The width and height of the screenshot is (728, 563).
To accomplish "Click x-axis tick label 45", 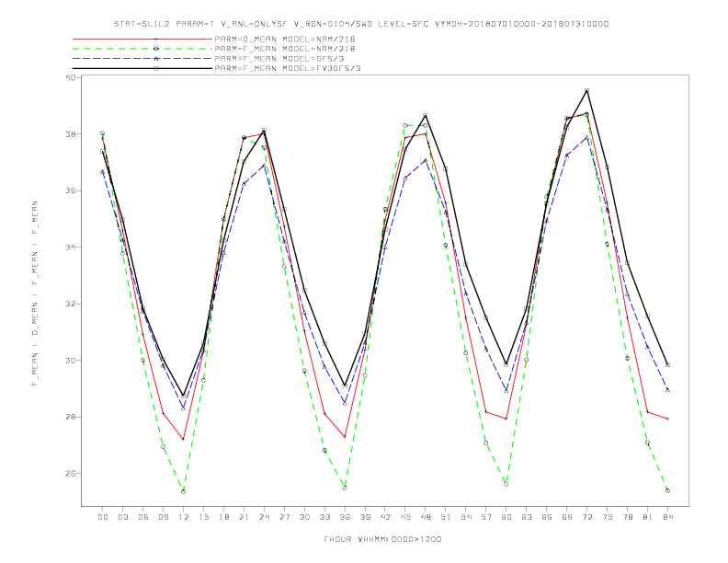I will (405, 517).
